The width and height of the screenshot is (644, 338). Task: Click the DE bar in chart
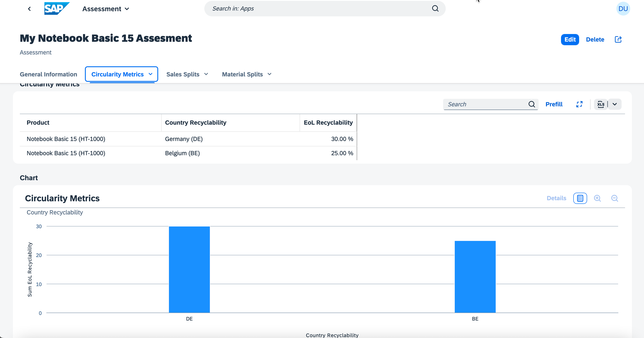coord(189,270)
